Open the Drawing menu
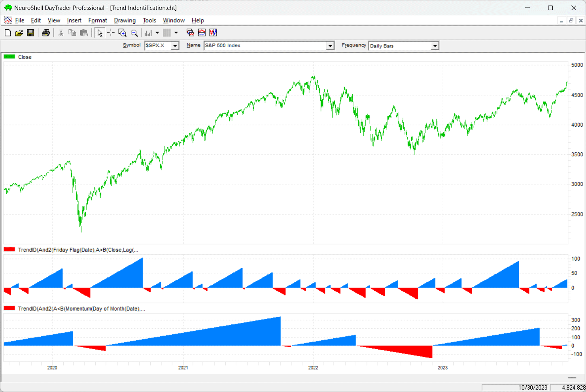586x392 pixels. pyautogui.click(x=125, y=21)
